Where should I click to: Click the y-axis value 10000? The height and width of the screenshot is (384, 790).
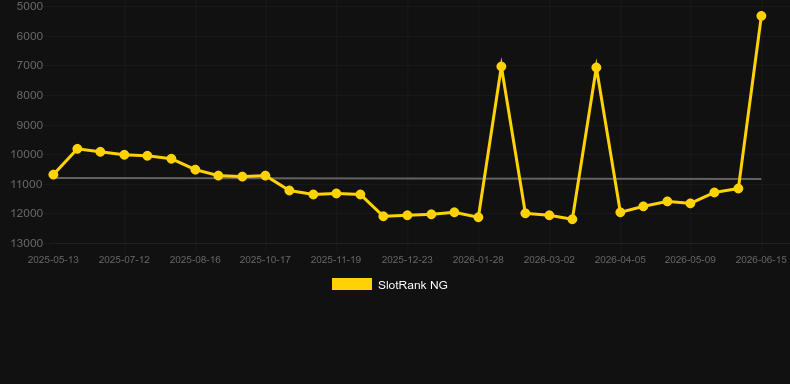click(x=27, y=155)
